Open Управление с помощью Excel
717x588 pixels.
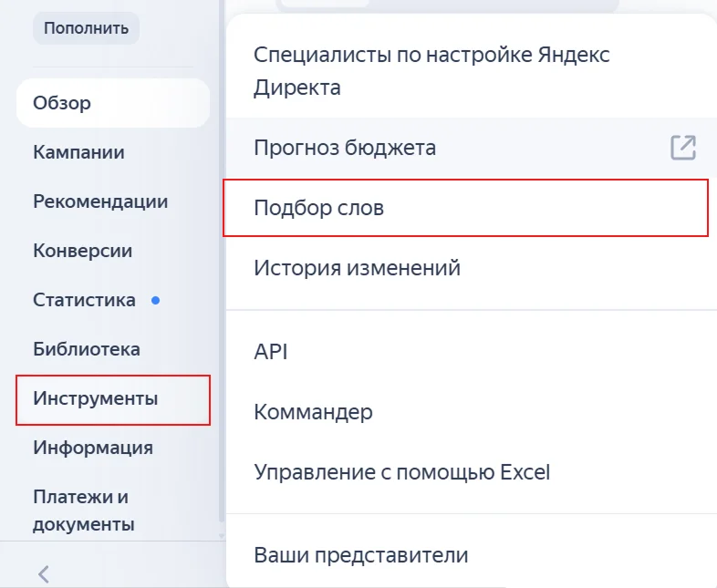401,472
